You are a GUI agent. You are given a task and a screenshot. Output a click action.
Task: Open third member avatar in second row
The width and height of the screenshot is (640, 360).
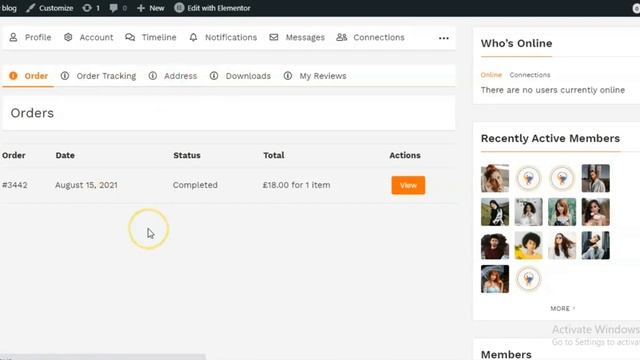click(x=562, y=212)
